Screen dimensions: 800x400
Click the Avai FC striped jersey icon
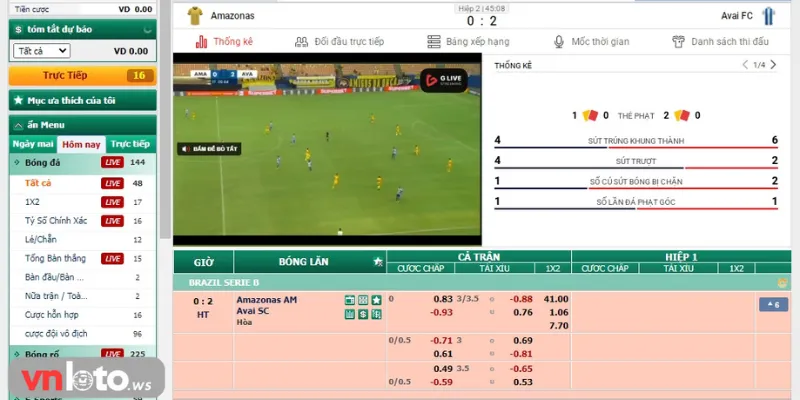pos(769,15)
